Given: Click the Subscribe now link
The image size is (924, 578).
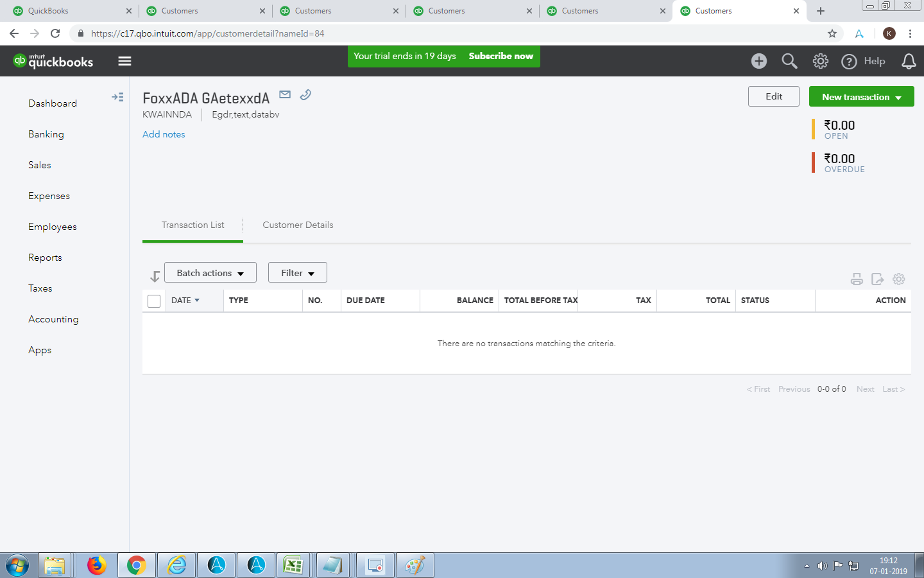Looking at the screenshot, I should [x=501, y=56].
